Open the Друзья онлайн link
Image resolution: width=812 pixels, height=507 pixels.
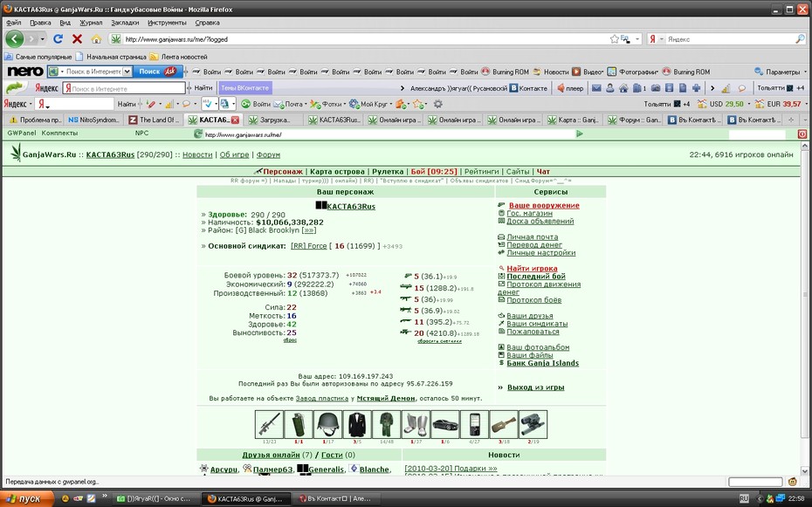pos(271,455)
